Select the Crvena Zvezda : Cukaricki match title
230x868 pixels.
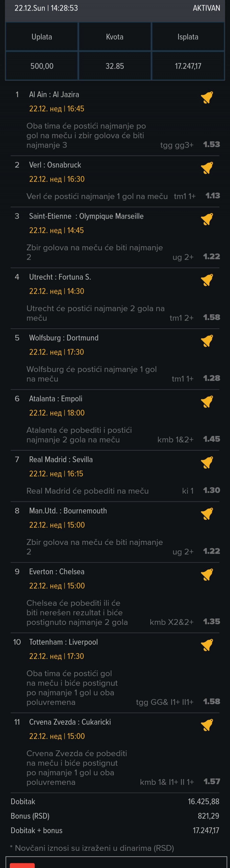70,722
